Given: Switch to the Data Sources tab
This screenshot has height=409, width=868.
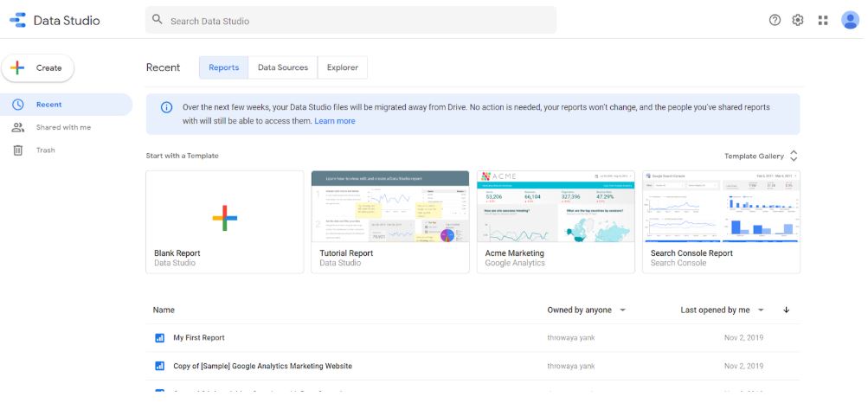Looking at the screenshot, I should point(283,67).
